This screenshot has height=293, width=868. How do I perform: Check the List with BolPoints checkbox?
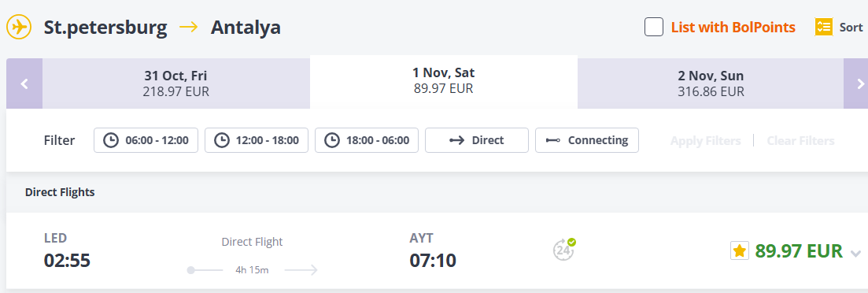pyautogui.click(x=654, y=27)
